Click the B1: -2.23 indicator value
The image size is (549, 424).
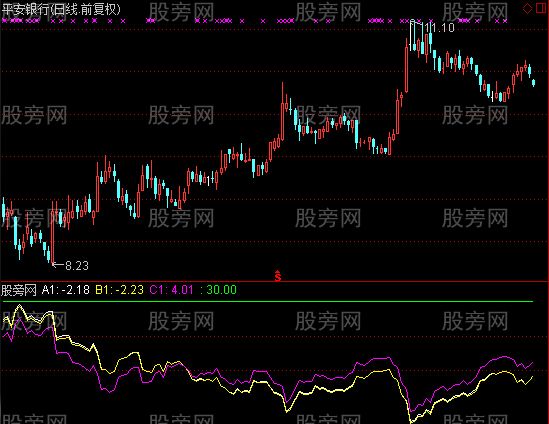(119, 290)
